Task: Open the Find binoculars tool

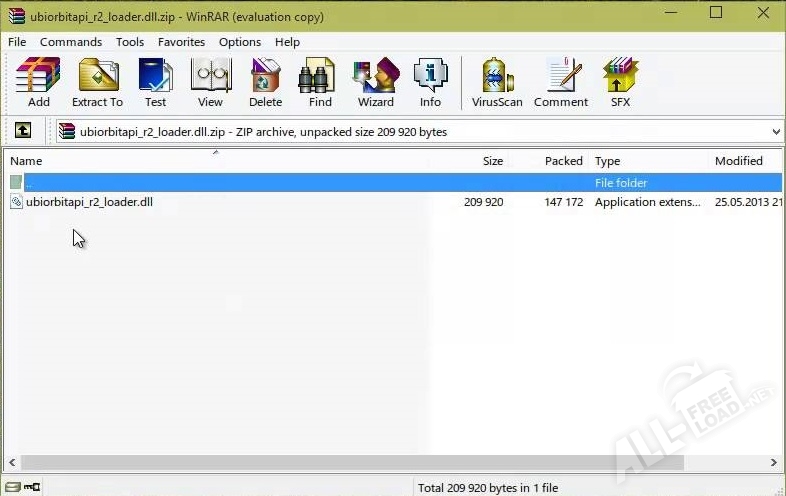Action: click(x=320, y=82)
